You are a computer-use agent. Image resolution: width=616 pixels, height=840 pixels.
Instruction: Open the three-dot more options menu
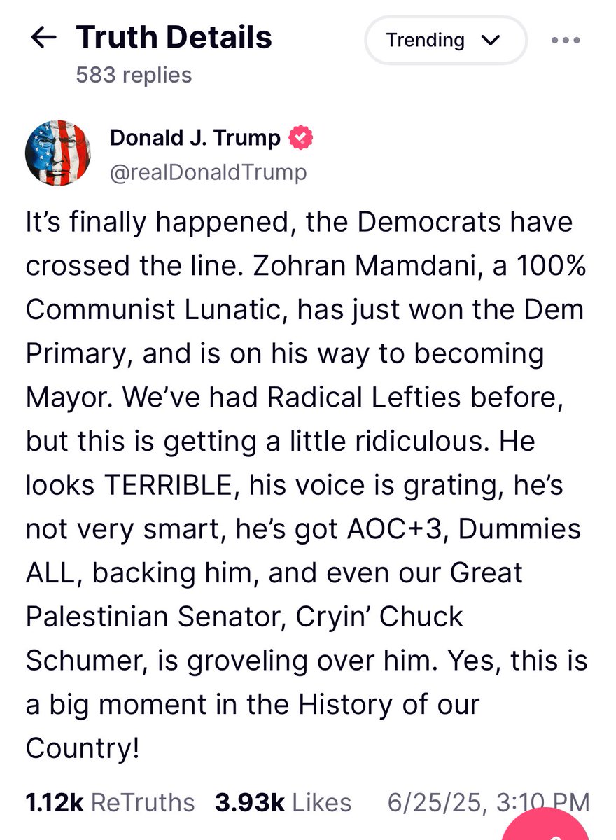tap(566, 41)
